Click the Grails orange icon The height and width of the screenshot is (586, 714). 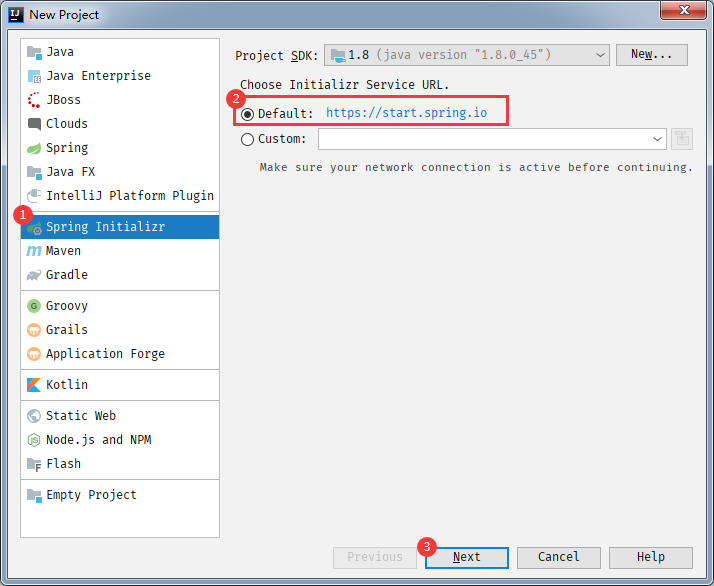[x=34, y=330]
